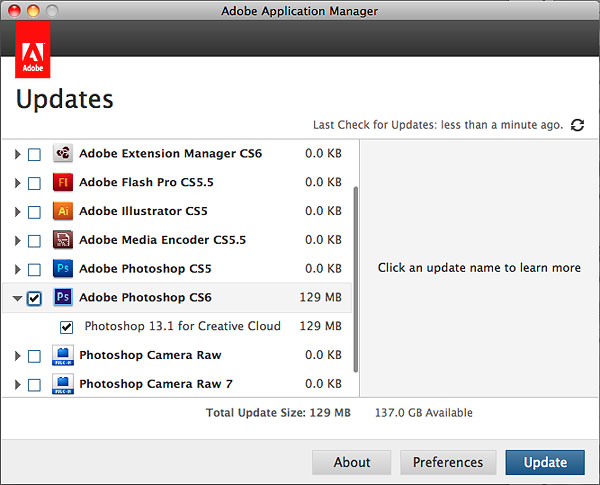Viewport: 600px width, 485px height.
Task: Uncheck Photoshop 13.1 for Creative Cloud
Action: [x=67, y=327]
